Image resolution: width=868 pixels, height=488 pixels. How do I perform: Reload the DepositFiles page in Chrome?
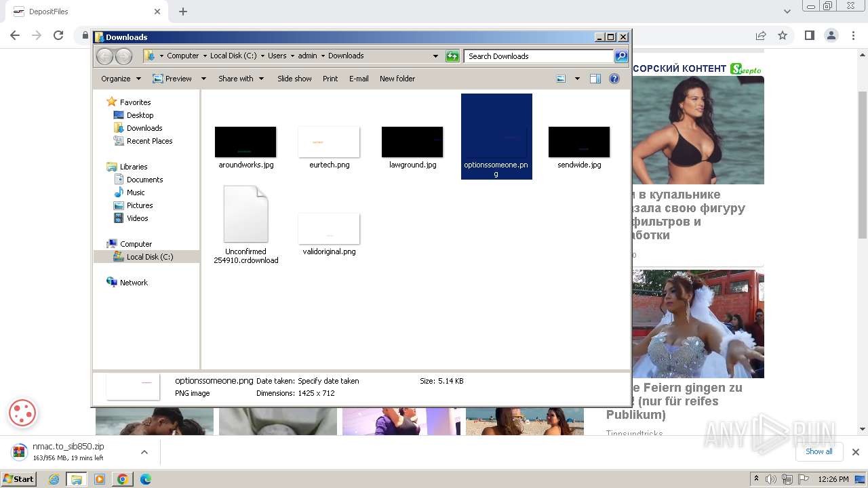click(58, 35)
